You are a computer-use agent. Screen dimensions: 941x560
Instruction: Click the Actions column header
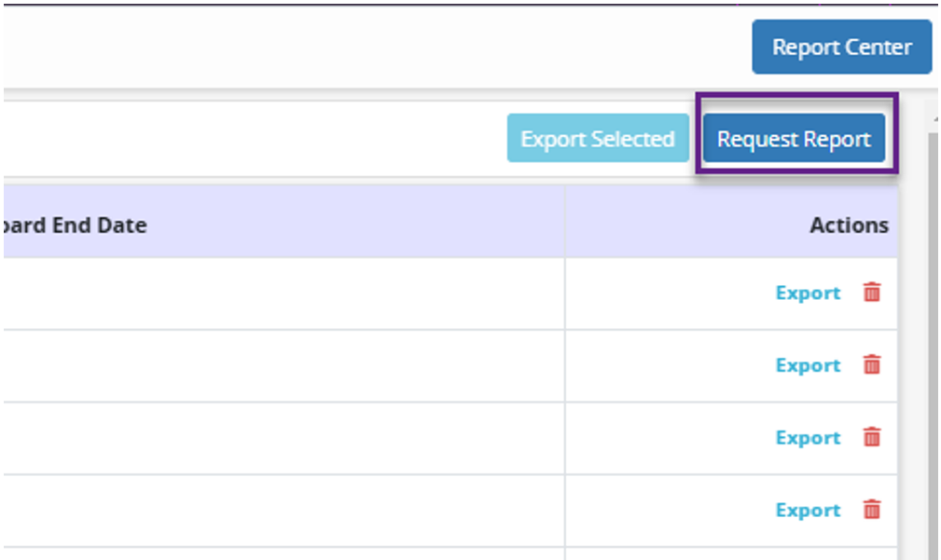tap(848, 225)
